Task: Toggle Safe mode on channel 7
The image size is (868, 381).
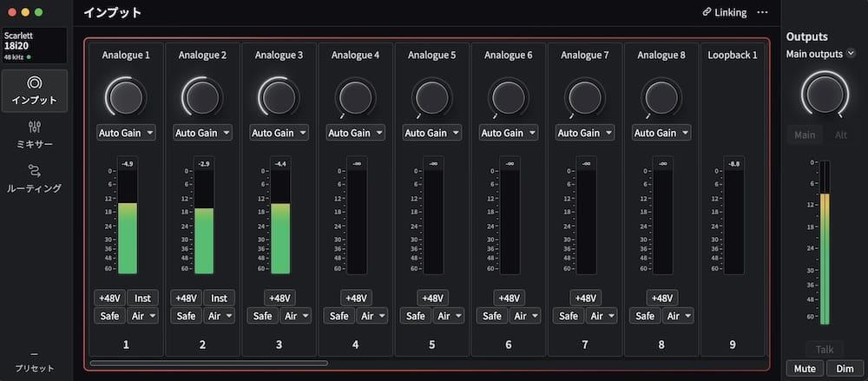Action: click(x=568, y=316)
